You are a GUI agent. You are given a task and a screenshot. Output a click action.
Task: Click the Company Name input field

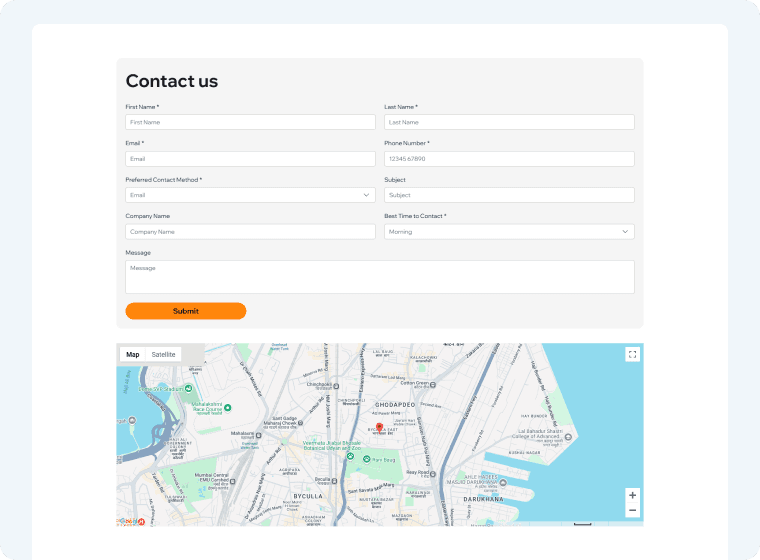tap(250, 232)
